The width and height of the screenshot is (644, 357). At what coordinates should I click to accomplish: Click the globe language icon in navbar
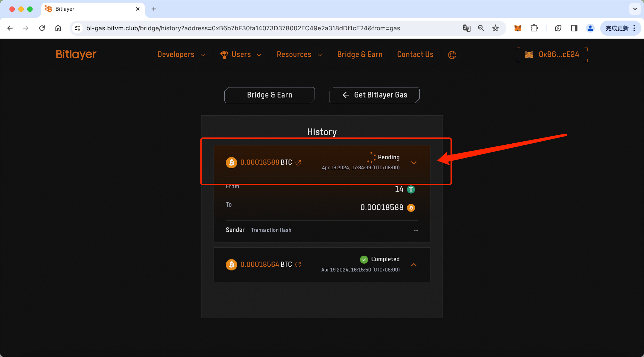[x=452, y=55]
